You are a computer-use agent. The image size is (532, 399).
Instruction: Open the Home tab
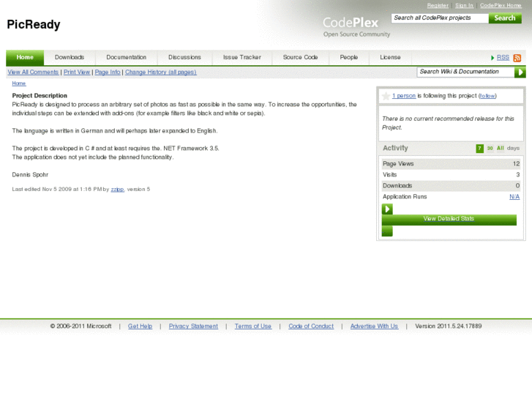(x=25, y=57)
